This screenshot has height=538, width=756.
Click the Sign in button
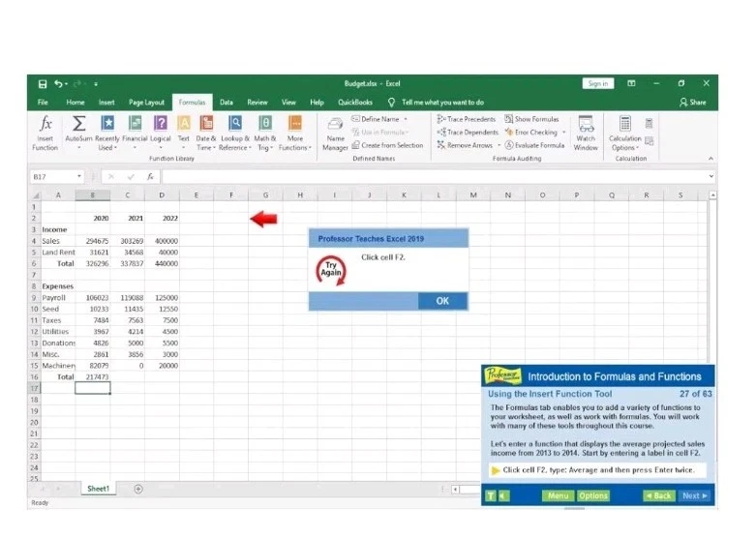coord(598,83)
